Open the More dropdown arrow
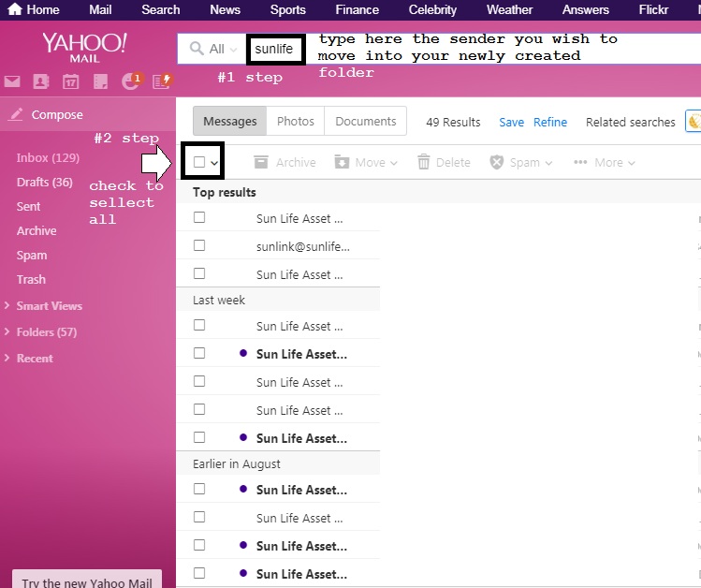 coord(631,163)
